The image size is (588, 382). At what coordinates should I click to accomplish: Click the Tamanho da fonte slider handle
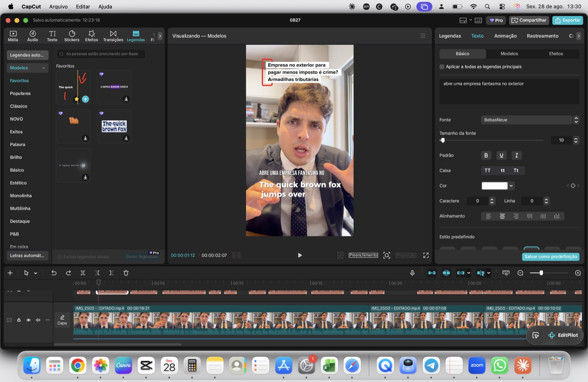(442, 140)
